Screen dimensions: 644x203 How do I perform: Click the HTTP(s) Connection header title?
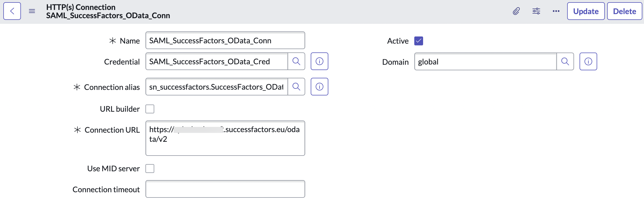click(81, 7)
